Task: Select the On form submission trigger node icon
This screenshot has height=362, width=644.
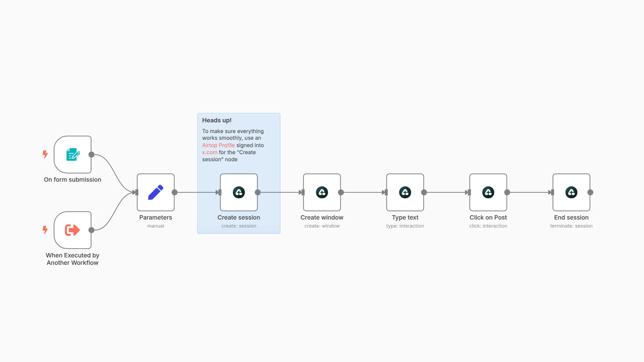Action: pos(73,155)
